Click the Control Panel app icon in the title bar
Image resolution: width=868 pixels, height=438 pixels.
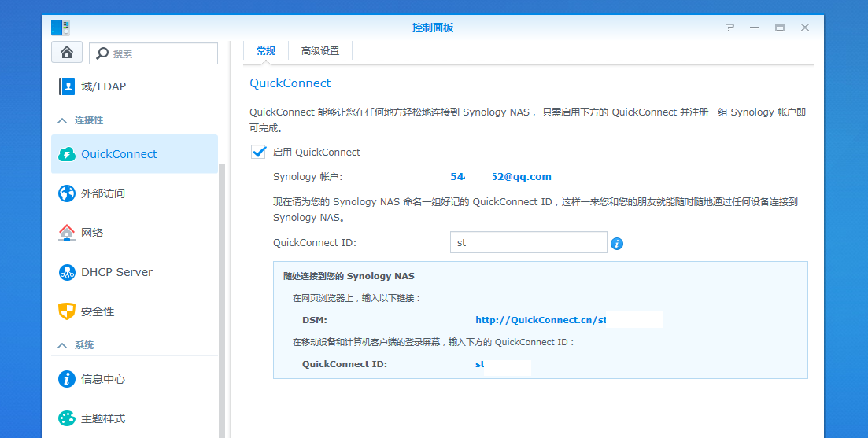tap(61, 28)
